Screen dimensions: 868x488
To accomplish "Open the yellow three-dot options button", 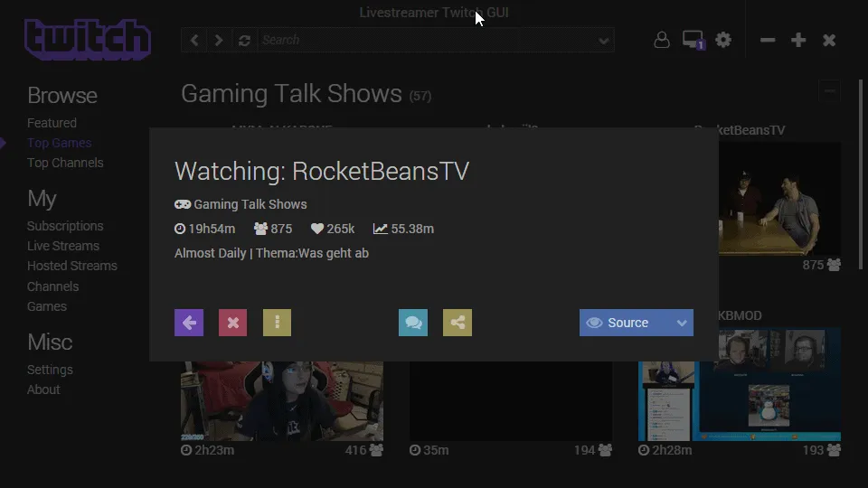I will (277, 323).
